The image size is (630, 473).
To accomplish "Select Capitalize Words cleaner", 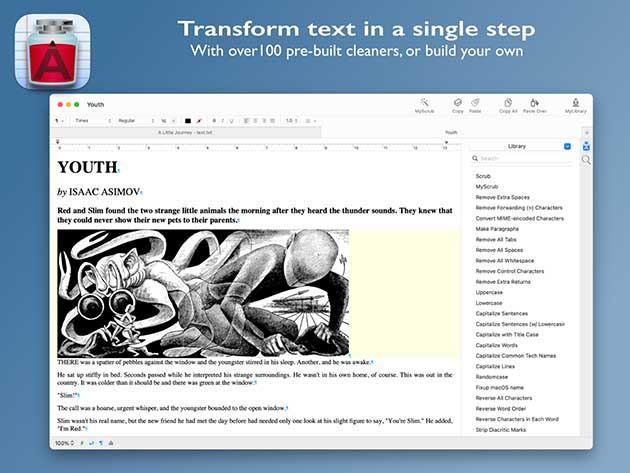I will [x=497, y=345].
